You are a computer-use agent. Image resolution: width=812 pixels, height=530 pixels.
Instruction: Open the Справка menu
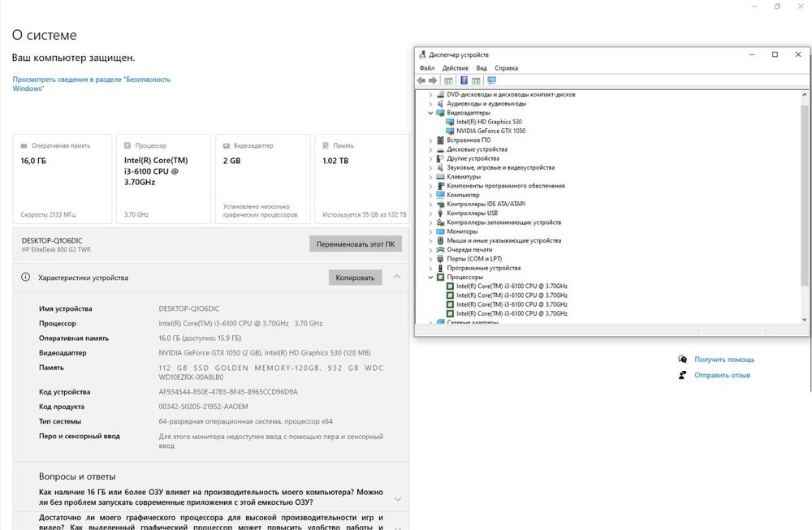[506, 68]
